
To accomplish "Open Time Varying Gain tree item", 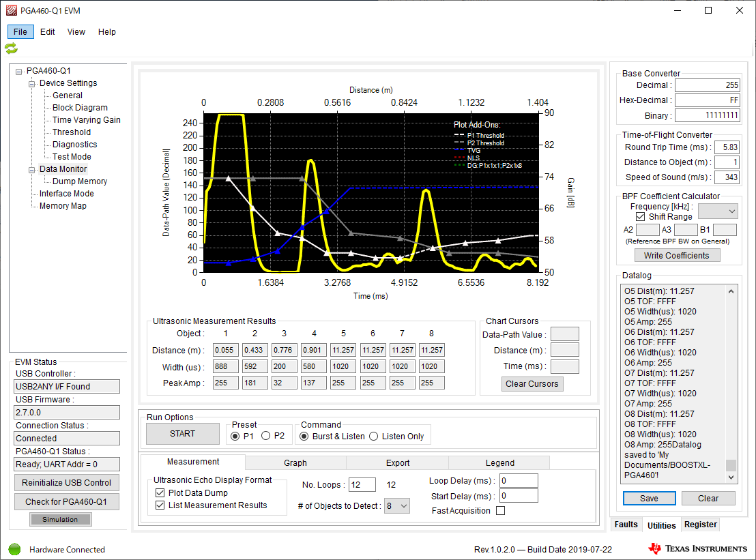I will click(x=86, y=120).
